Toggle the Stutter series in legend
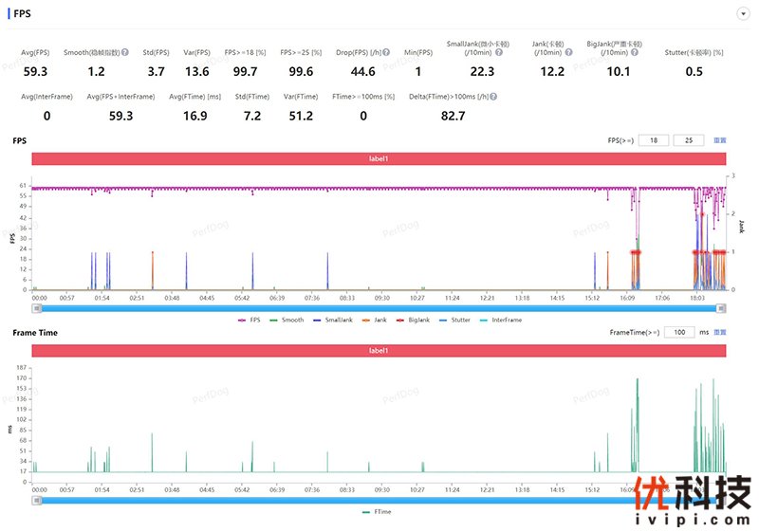Image resolution: width=759 pixels, height=532 pixels. pyautogui.click(x=454, y=321)
